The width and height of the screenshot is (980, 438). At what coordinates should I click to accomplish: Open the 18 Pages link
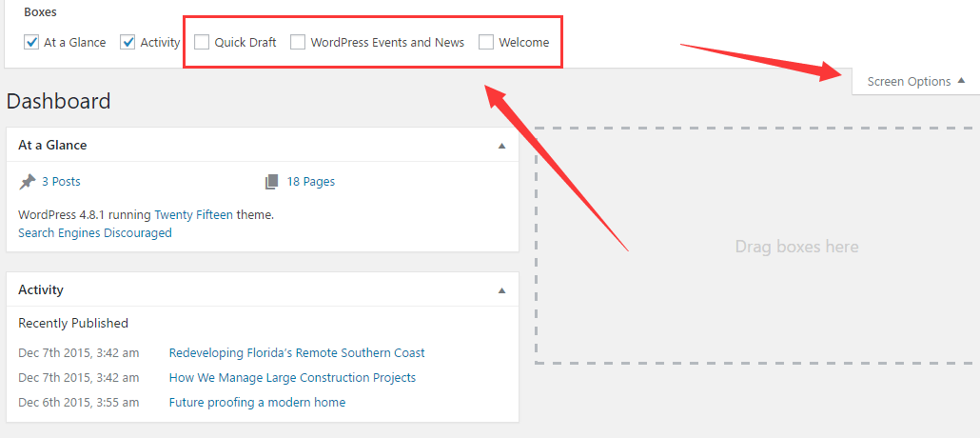[x=311, y=181]
